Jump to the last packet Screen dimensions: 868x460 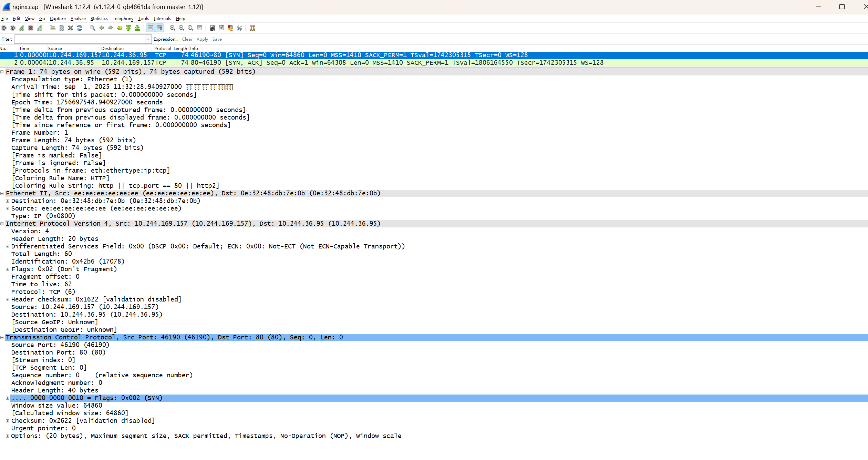coord(137,28)
